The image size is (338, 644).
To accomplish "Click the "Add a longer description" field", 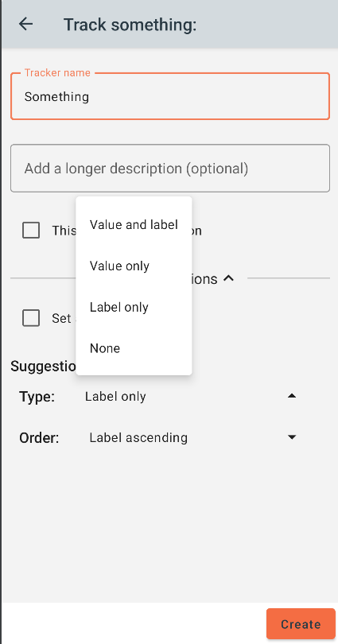I will [170, 168].
